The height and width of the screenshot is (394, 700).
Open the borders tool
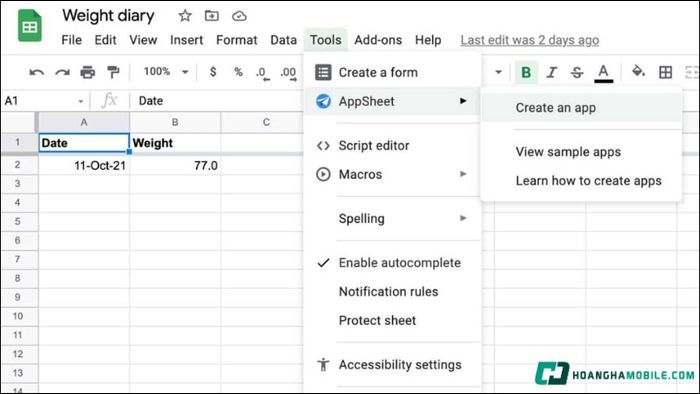click(x=665, y=72)
